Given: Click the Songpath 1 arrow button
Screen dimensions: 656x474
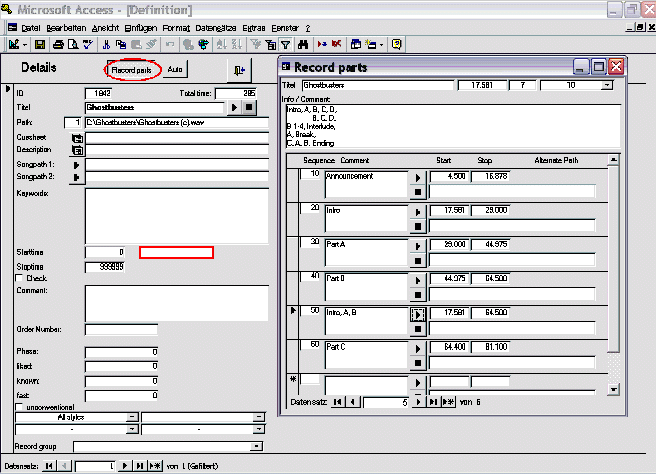Looking at the screenshot, I should (77, 164).
